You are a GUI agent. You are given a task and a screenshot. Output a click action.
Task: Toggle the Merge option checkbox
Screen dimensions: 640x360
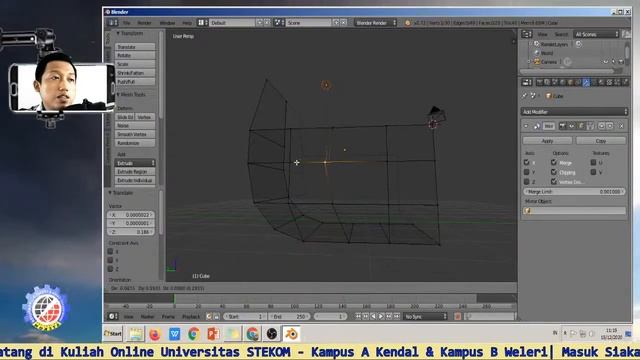[x=553, y=162]
